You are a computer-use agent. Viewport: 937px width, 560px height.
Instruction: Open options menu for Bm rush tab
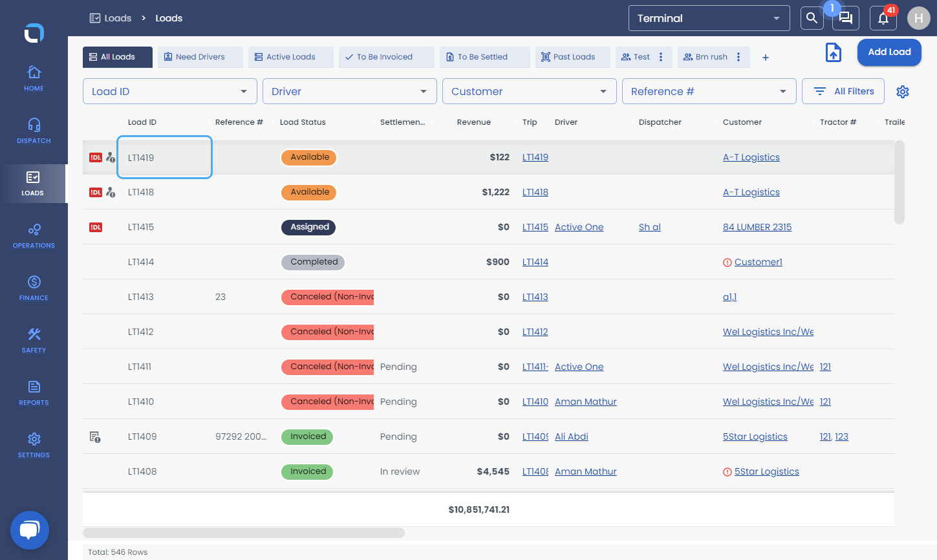(x=738, y=57)
